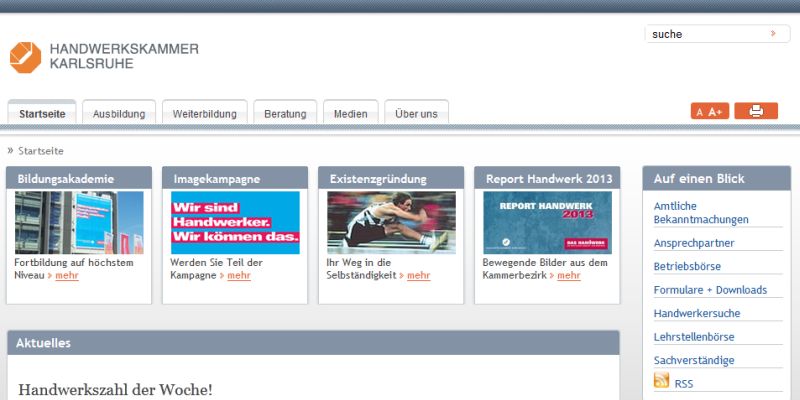Open the Weiterbildung tab

coord(205,112)
